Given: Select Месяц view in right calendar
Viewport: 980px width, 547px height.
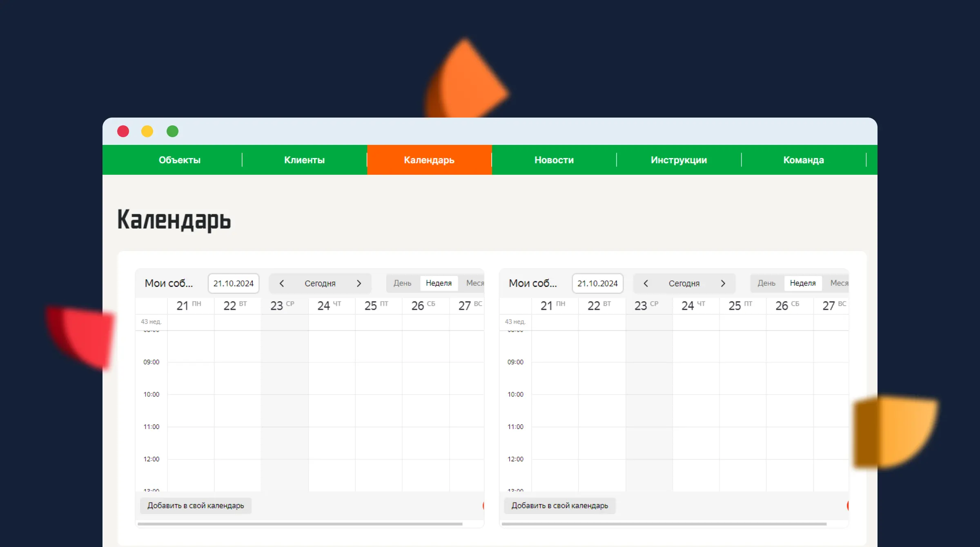Looking at the screenshot, I should [x=839, y=283].
